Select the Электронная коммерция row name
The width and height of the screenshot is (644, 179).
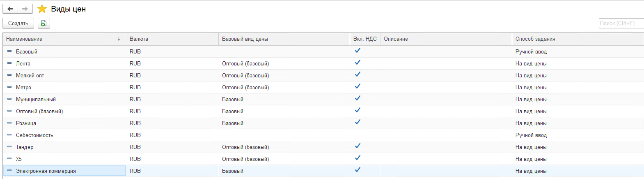coord(46,171)
